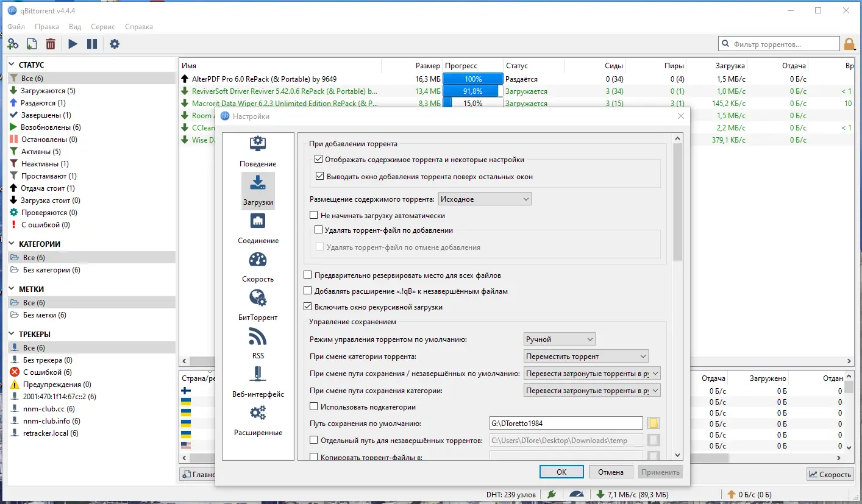The image size is (862, 504).
Task: Click the yellow folder browse icon for default save path
Action: point(654,424)
